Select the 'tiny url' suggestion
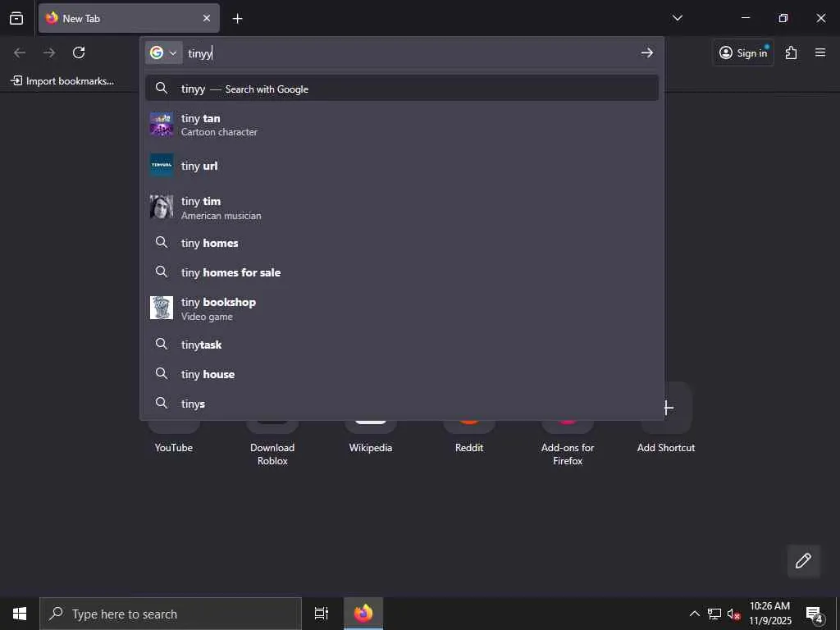 402,166
